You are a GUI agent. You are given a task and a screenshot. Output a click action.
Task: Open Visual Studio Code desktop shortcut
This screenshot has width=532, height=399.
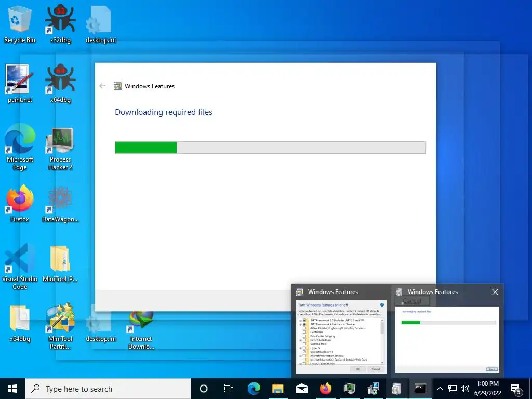[20, 267]
